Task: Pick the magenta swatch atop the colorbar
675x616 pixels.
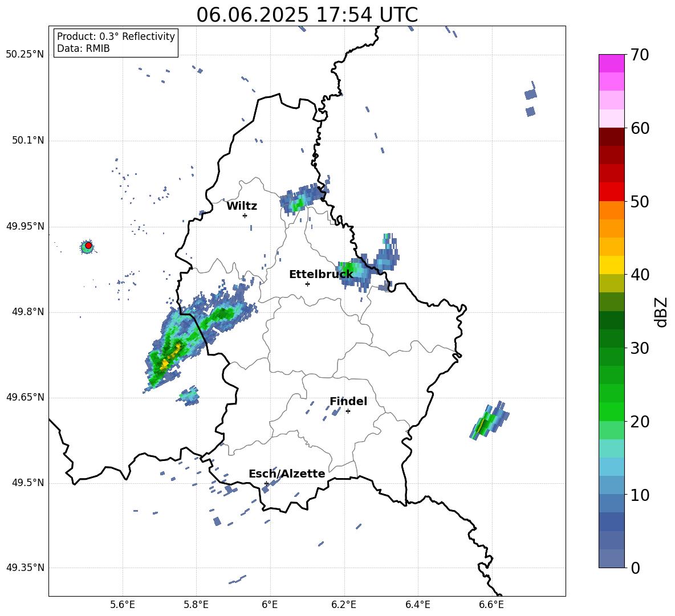Action: coord(611,63)
